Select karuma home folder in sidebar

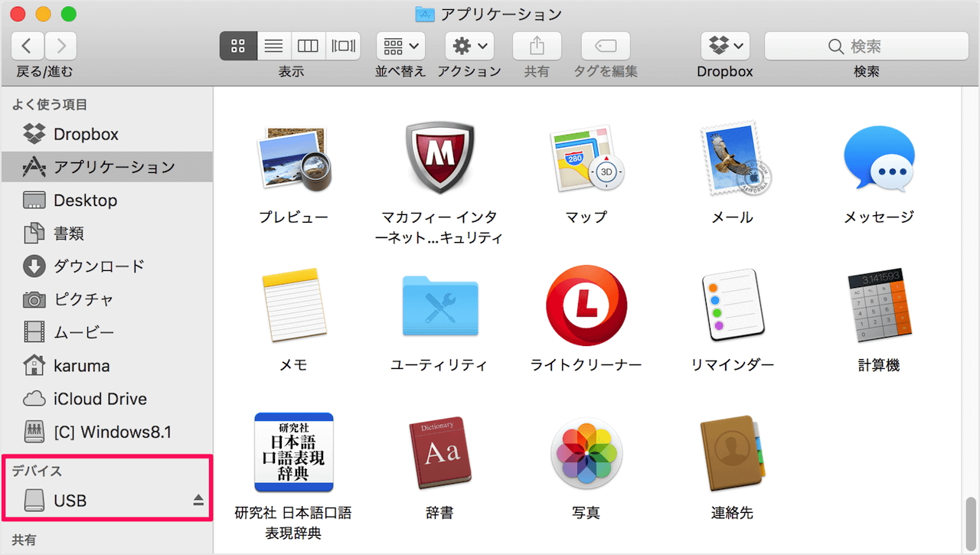[x=106, y=366]
